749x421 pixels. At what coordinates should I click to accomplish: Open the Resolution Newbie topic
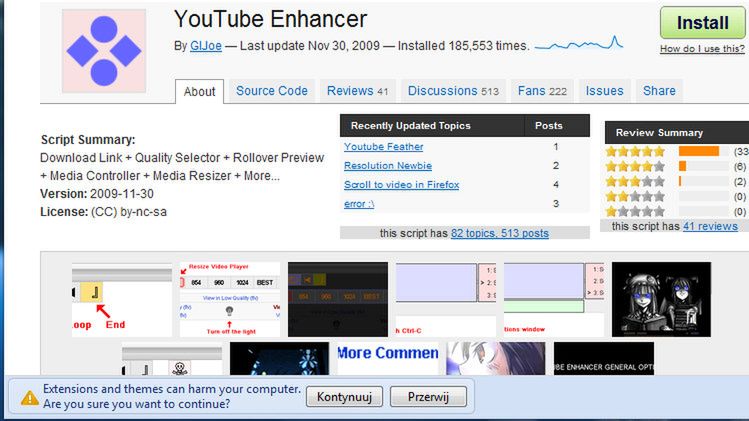point(388,166)
